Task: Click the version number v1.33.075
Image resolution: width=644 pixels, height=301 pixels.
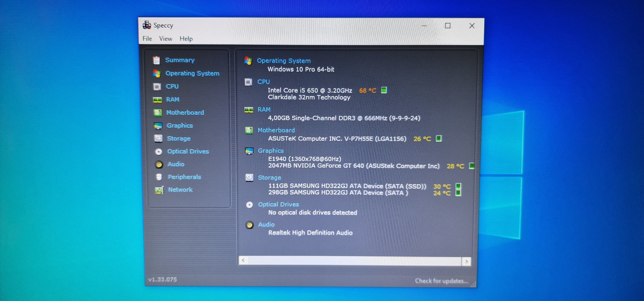Action: (x=163, y=279)
